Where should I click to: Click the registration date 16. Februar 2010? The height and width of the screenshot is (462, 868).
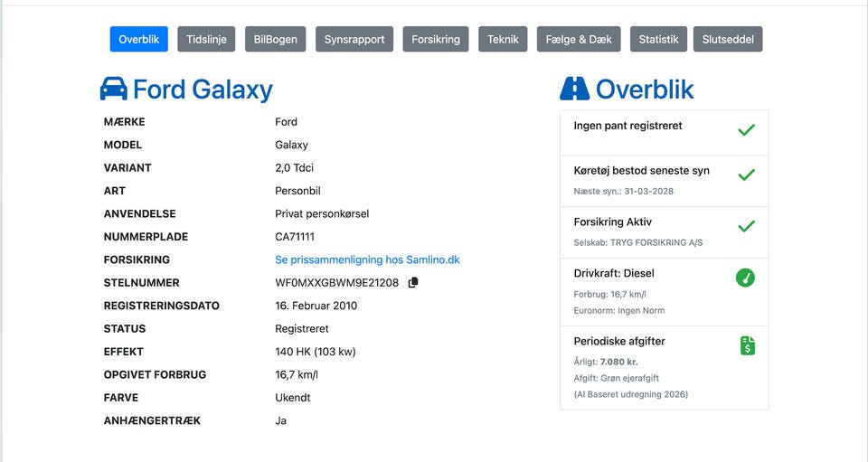pos(316,306)
